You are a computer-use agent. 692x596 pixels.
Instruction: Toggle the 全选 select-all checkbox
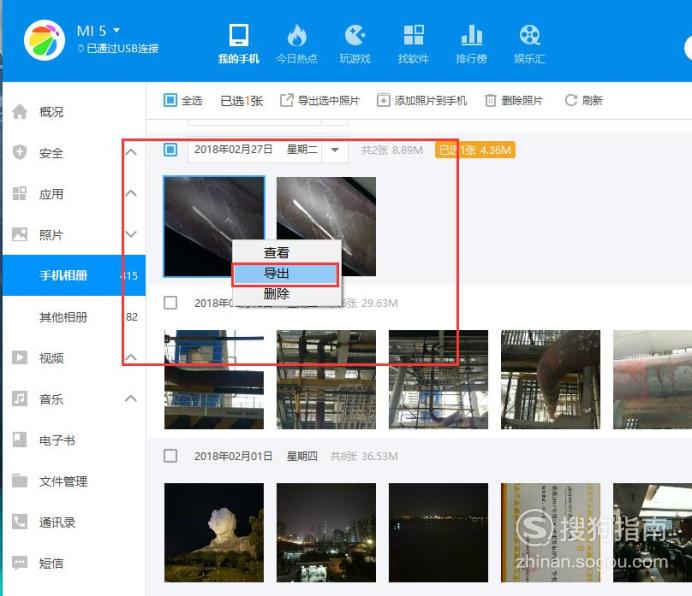pos(170,100)
